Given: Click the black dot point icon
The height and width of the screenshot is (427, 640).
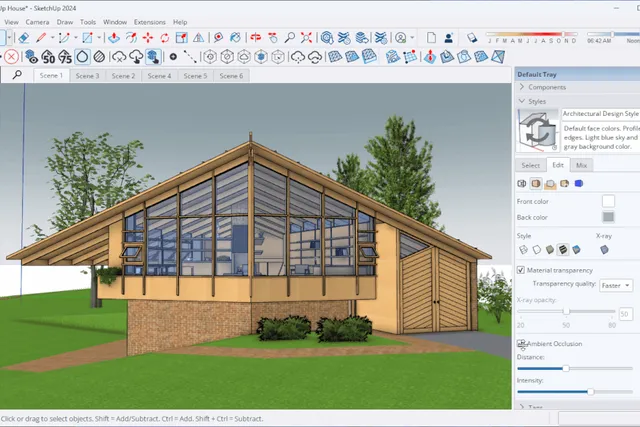Looking at the screenshot, I should point(173,57).
